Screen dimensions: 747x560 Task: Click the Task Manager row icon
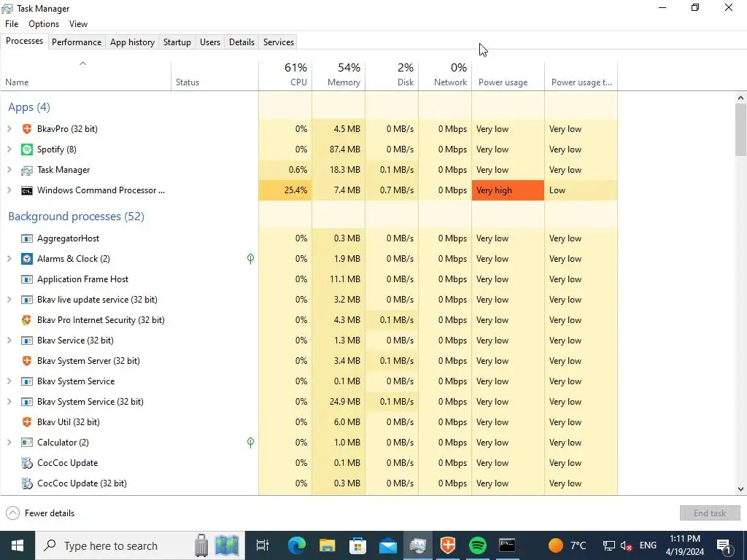(x=27, y=170)
